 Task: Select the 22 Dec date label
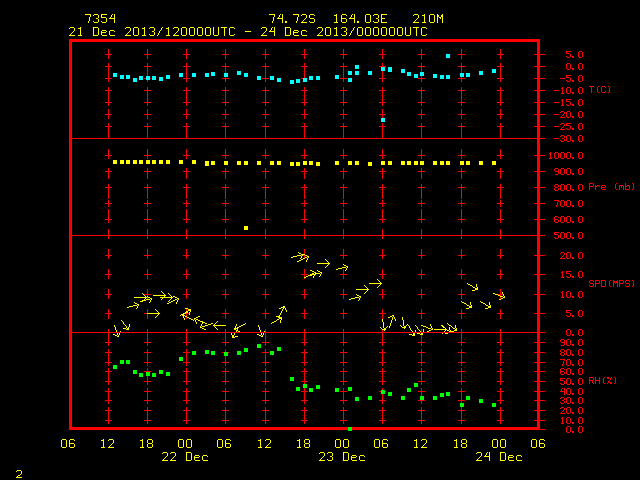point(185,457)
